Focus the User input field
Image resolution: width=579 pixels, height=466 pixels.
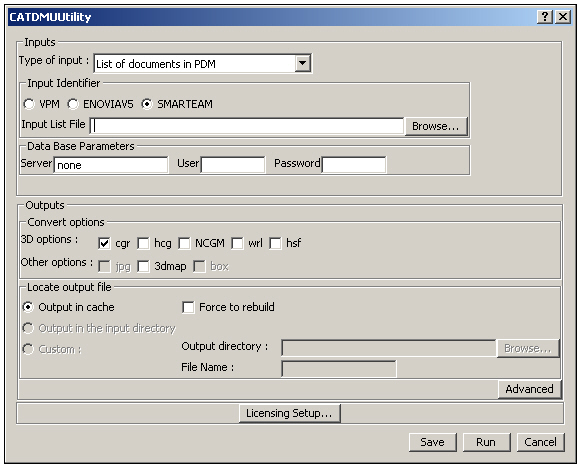(x=233, y=165)
